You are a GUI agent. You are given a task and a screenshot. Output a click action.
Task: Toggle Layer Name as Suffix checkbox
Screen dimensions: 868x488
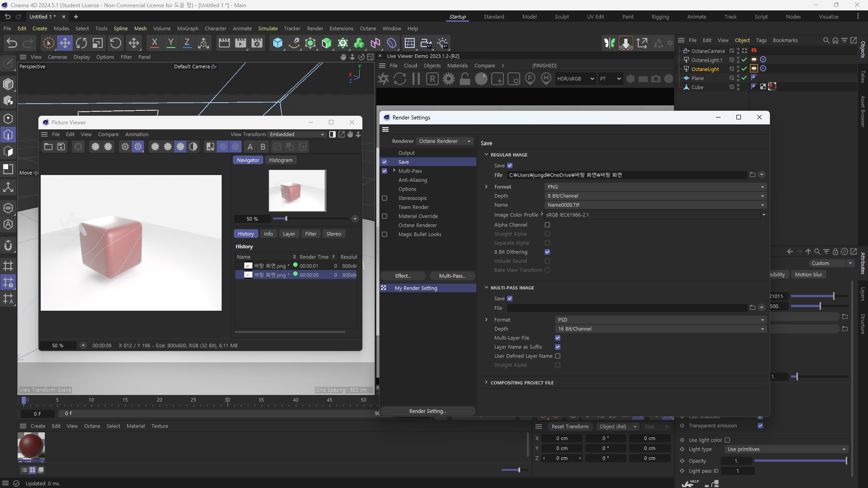pyautogui.click(x=558, y=347)
